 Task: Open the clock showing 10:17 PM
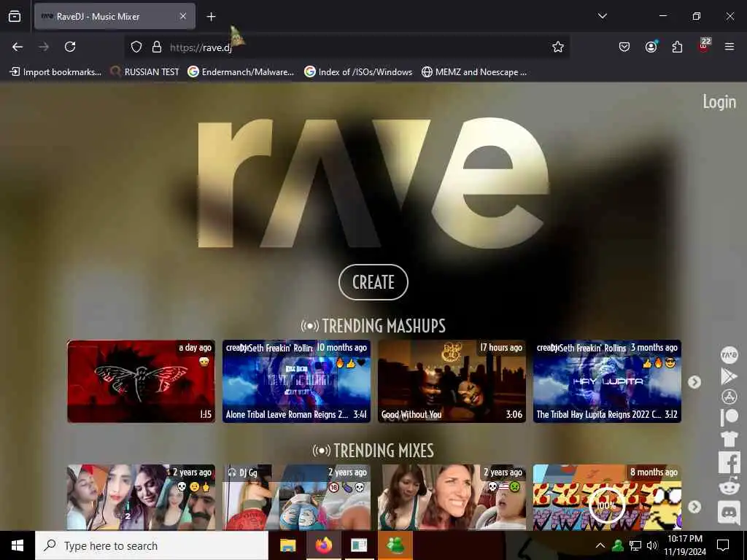click(x=684, y=545)
